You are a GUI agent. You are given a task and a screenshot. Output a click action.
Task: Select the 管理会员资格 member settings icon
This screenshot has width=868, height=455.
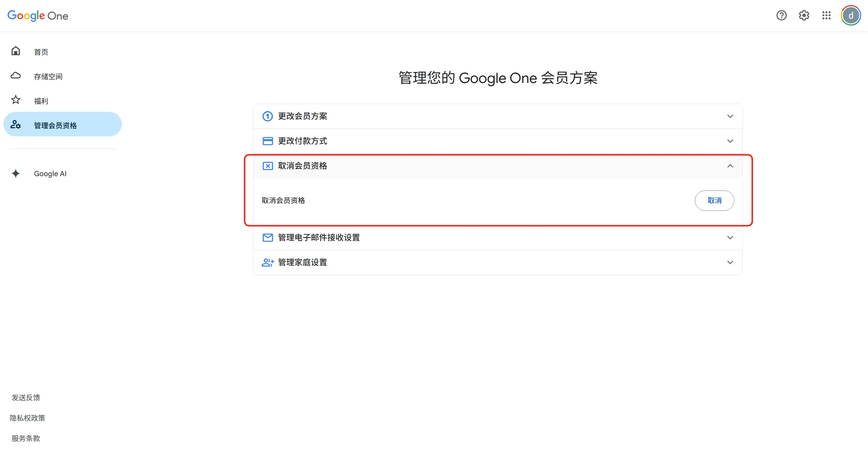coord(16,124)
